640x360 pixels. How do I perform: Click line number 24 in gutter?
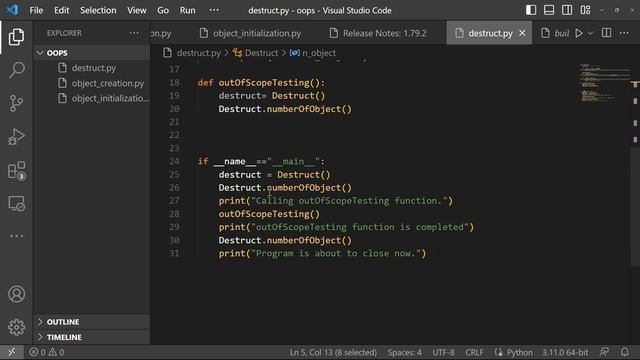click(x=174, y=161)
